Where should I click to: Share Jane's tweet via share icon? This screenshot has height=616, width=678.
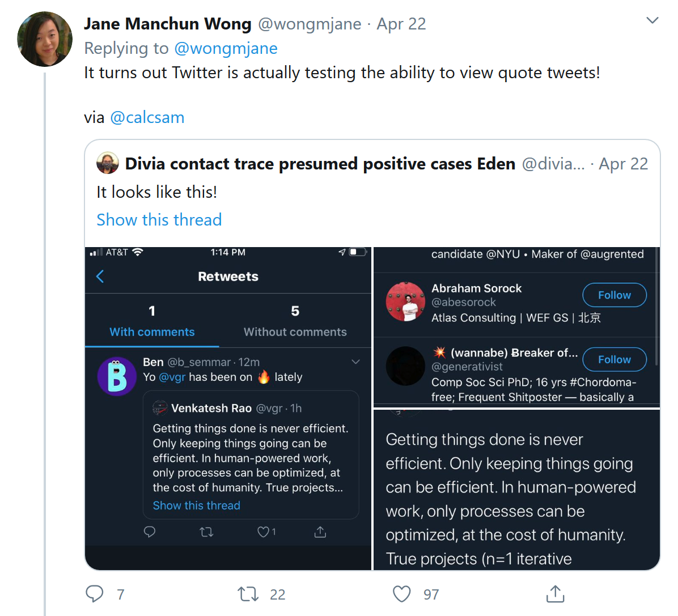point(555,594)
